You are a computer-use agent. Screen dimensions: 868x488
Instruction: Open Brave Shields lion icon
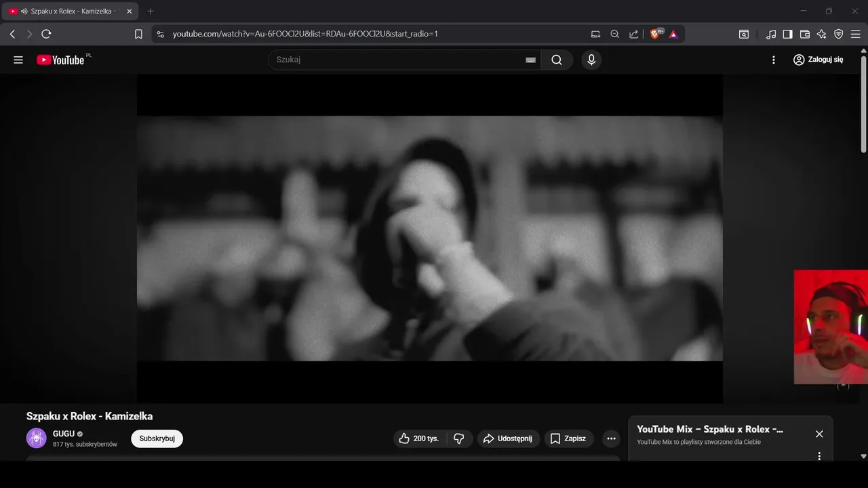point(656,34)
